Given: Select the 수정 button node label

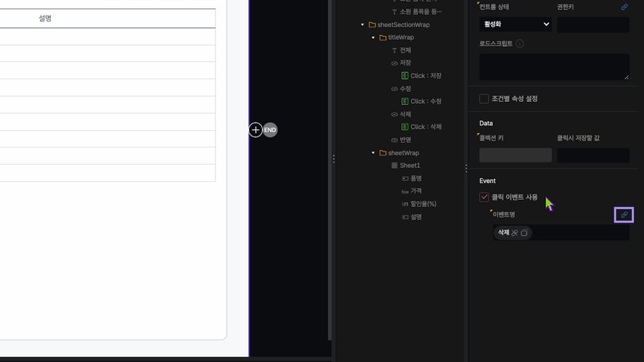Looking at the screenshot, I should [x=405, y=88].
